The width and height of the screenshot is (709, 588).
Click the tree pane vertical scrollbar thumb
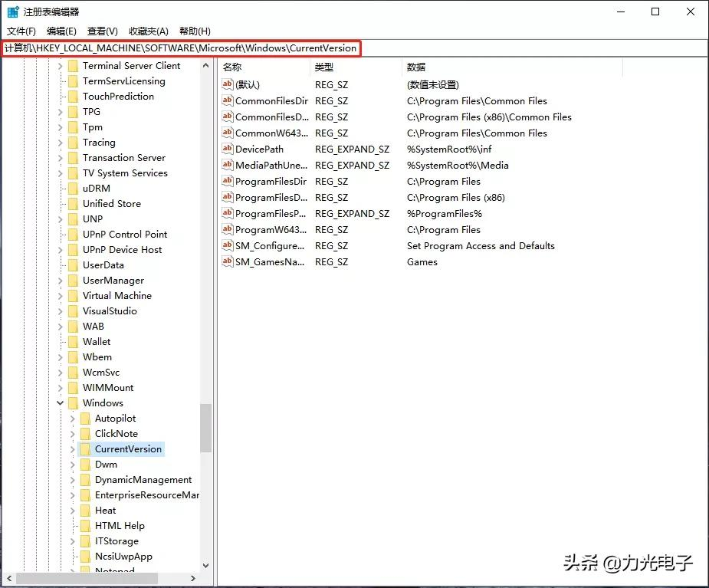click(x=205, y=429)
